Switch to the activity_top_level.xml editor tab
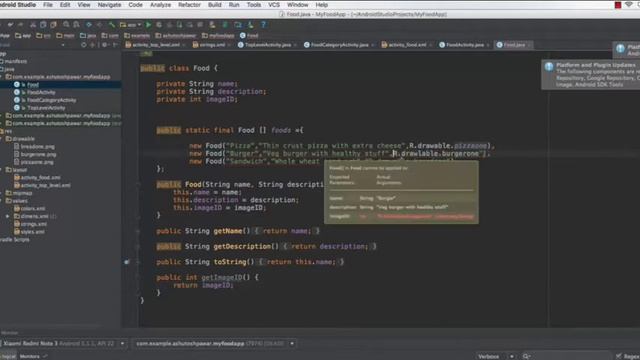640x360 pixels. [x=156, y=45]
